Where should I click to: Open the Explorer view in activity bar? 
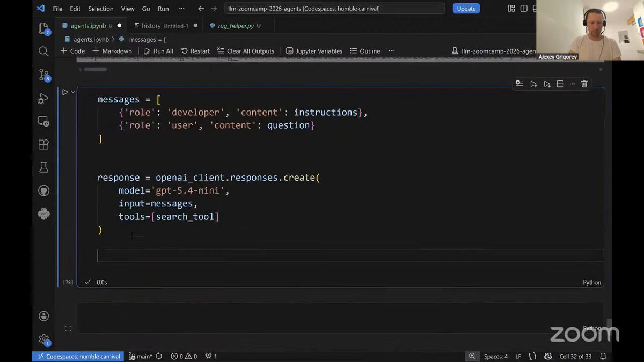pos(43,28)
